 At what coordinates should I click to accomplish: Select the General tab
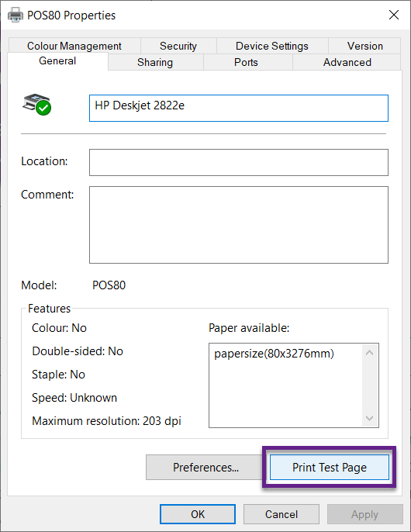[x=57, y=61]
